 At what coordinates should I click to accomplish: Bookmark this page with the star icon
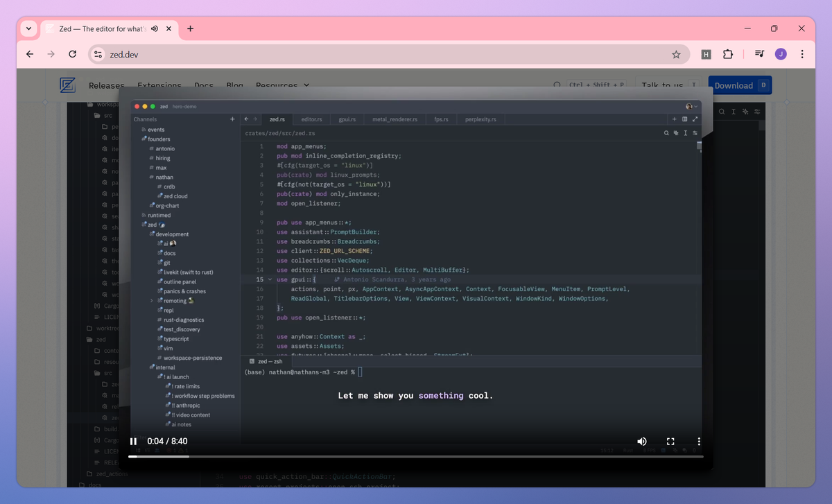coord(676,54)
